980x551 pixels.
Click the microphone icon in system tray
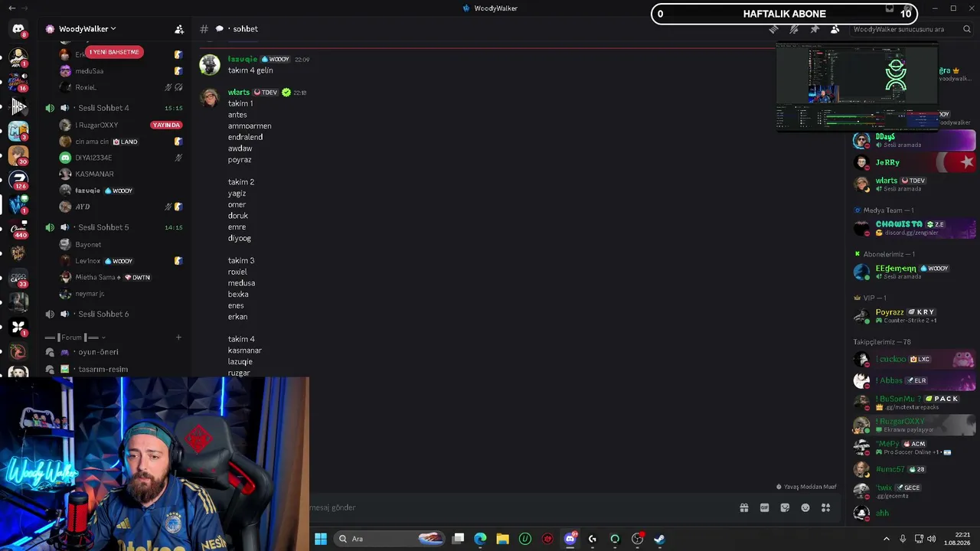coord(903,539)
